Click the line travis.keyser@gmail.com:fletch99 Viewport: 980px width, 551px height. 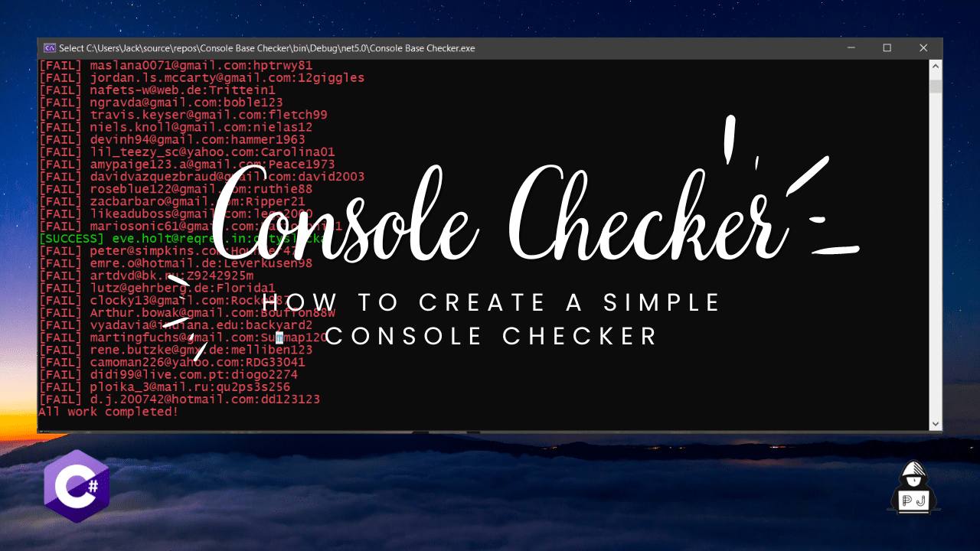point(183,115)
